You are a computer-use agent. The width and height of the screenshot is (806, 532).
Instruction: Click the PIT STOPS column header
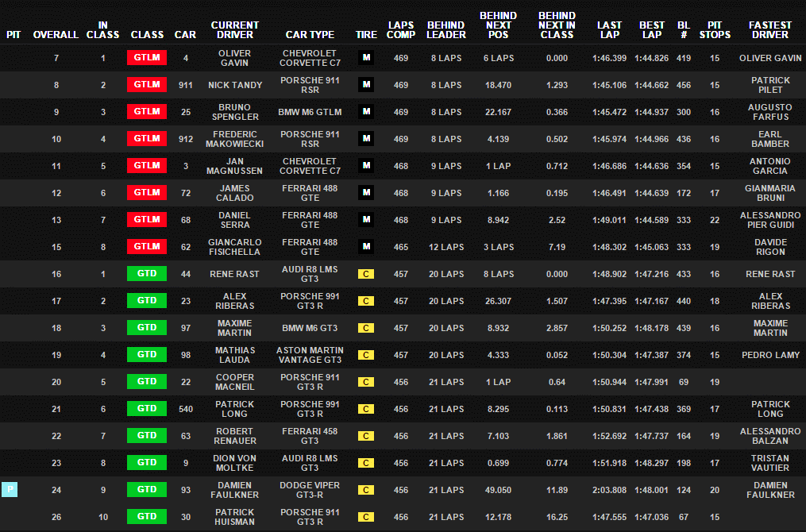(x=715, y=30)
